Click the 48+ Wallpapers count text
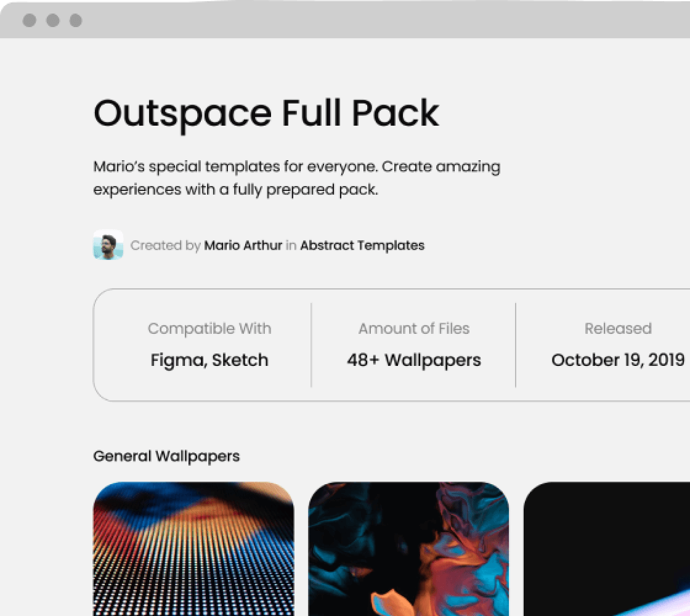Viewport: 690px width, 616px height. (x=414, y=360)
